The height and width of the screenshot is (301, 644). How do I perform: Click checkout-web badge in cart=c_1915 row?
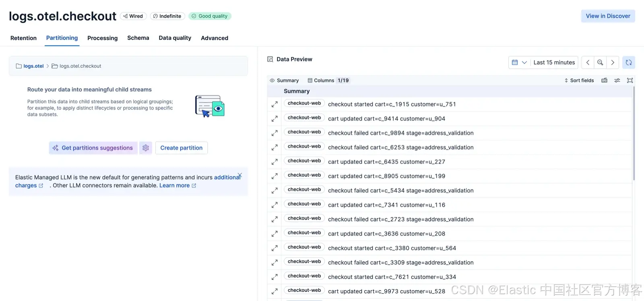coord(304,103)
